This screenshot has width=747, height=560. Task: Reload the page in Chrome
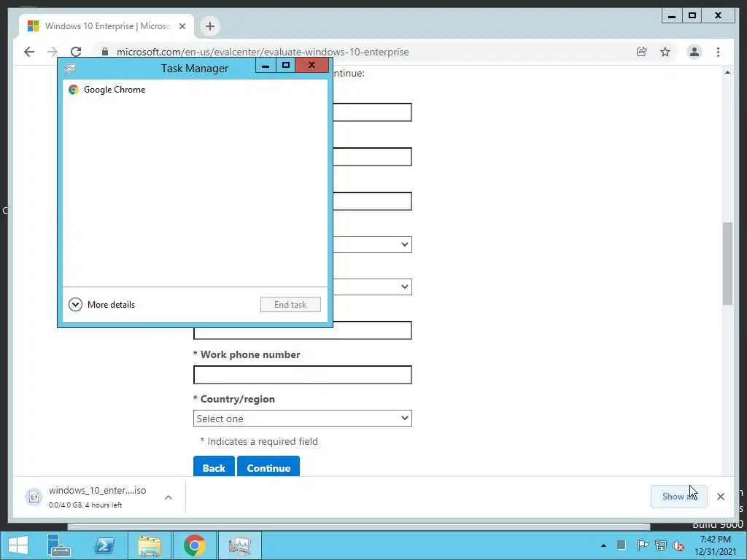[76, 52]
